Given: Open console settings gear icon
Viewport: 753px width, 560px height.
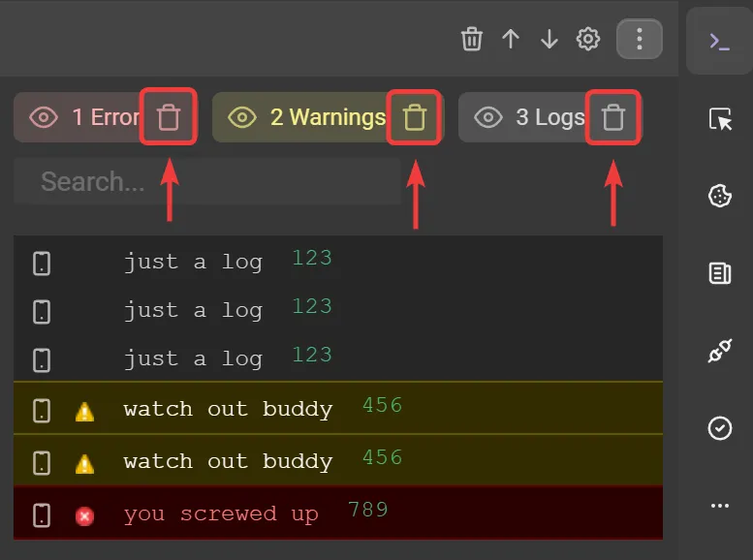Looking at the screenshot, I should point(588,39).
